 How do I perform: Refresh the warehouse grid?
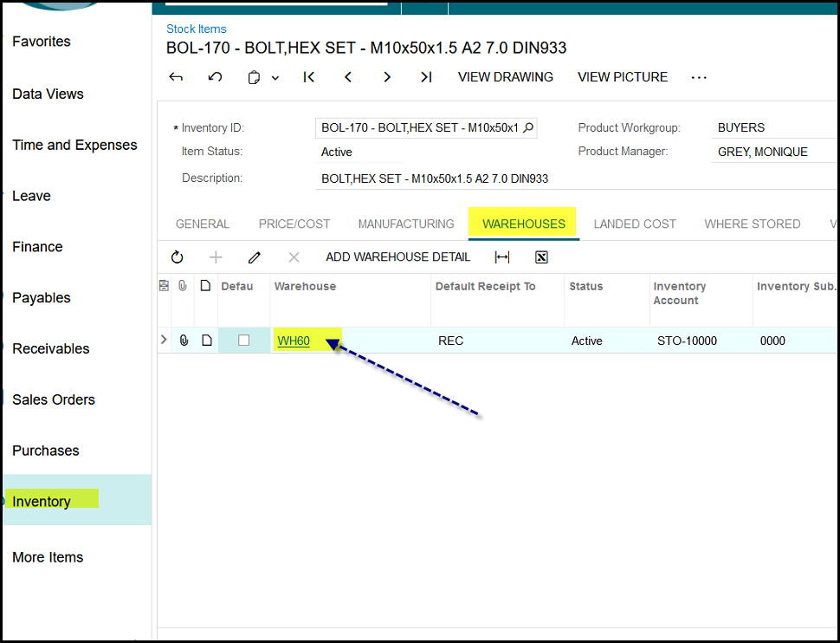pos(178,257)
